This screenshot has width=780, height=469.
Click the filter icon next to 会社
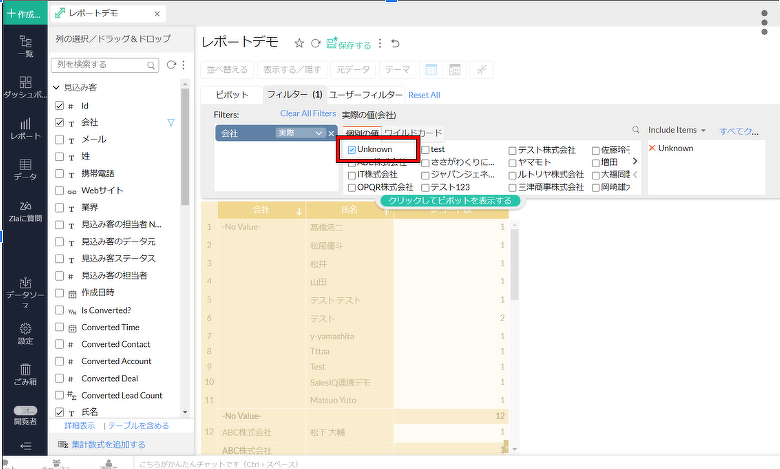click(x=170, y=122)
